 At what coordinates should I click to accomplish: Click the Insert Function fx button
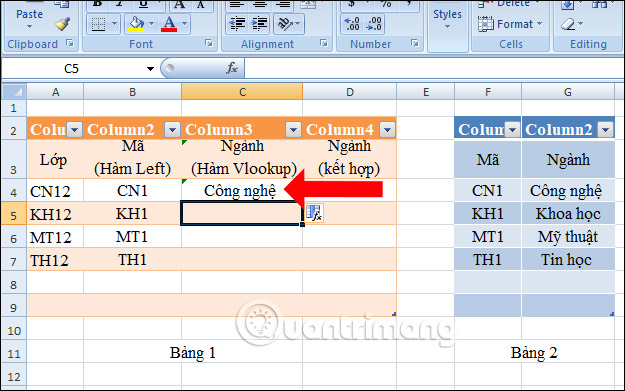pyautogui.click(x=232, y=69)
